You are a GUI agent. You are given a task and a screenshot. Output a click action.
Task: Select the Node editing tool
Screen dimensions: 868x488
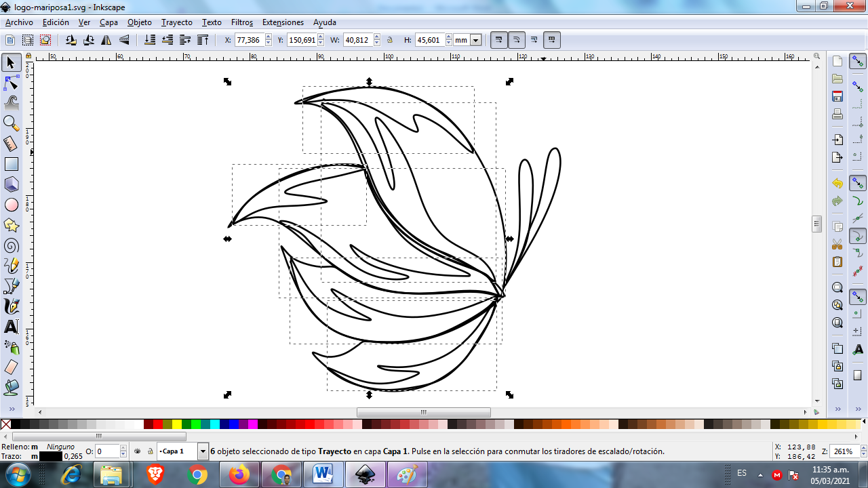click(x=11, y=83)
